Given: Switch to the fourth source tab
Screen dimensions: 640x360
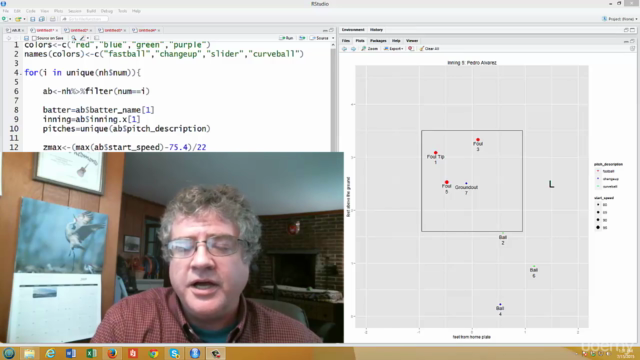Looking at the screenshot, I should (x=112, y=30).
